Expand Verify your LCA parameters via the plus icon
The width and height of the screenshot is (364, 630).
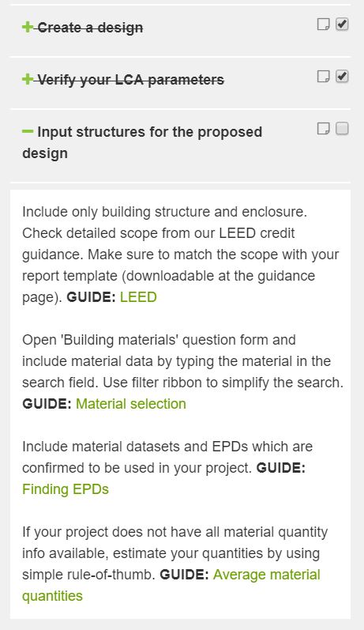click(28, 79)
